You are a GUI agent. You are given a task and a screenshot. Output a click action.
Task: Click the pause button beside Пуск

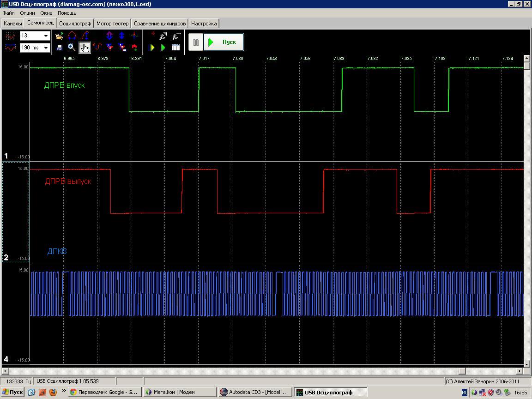pyautogui.click(x=196, y=42)
